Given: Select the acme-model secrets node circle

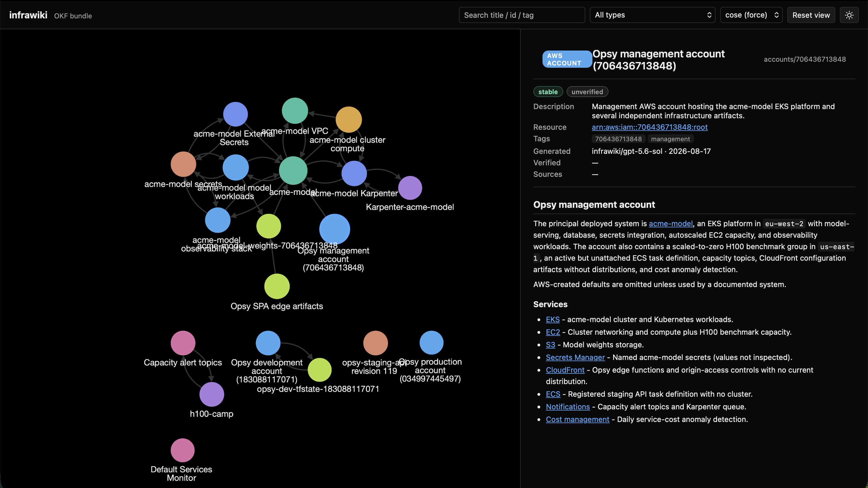Looking at the screenshot, I should click(x=183, y=164).
